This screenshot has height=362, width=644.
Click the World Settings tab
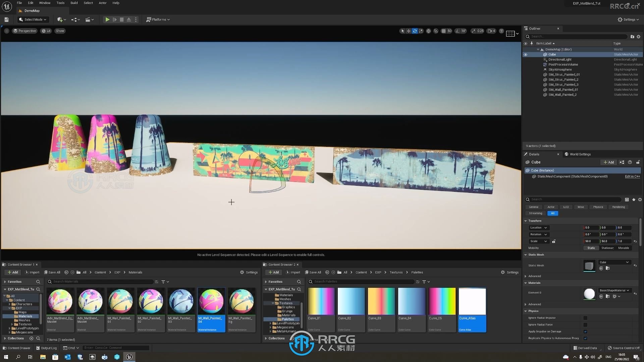click(580, 154)
